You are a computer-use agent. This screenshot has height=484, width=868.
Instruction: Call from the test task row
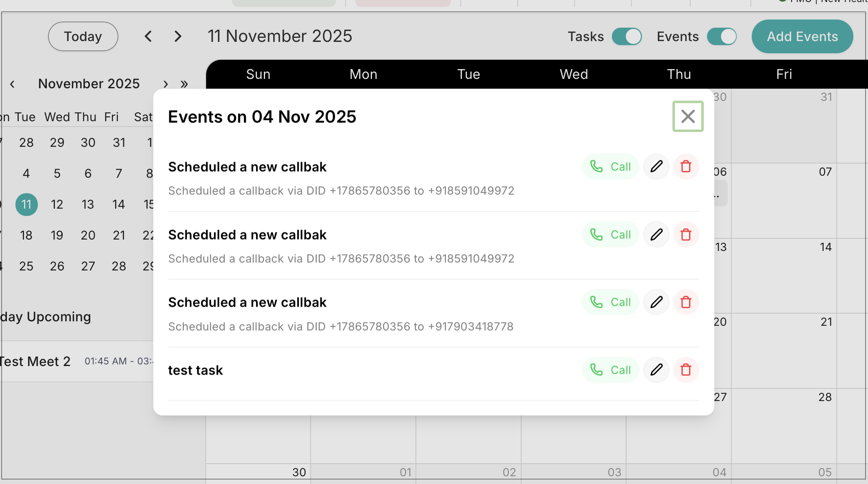[610, 370]
